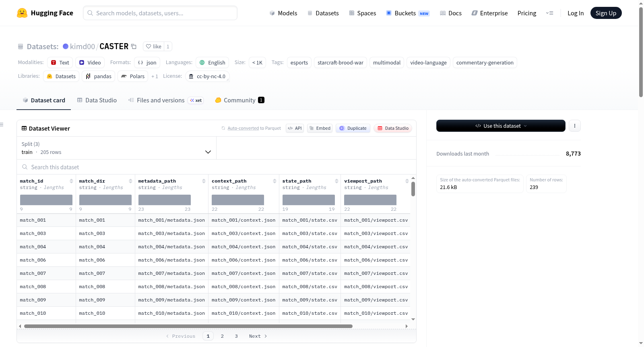Click the video-language tag
The image size is (644, 347).
pyautogui.click(x=428, y=62)
